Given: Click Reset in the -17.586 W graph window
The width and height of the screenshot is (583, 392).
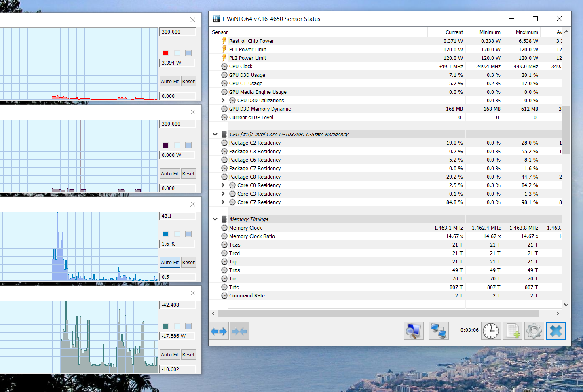Looking at the screenshot, I should pyautogui.click(x=188, y=354).
